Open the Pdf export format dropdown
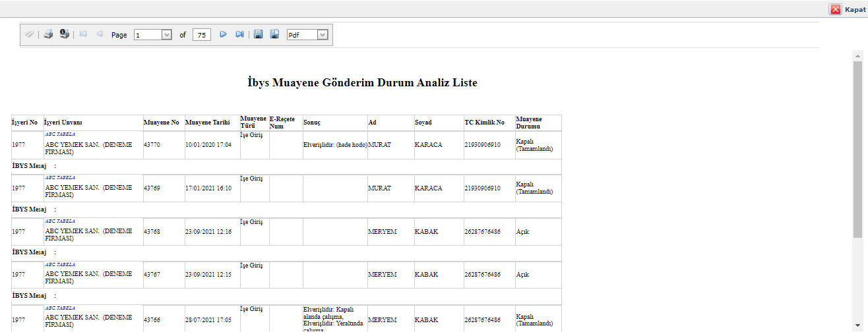This screenshot has height=334, width=868. pyautogui.click(x=323, y=35)
